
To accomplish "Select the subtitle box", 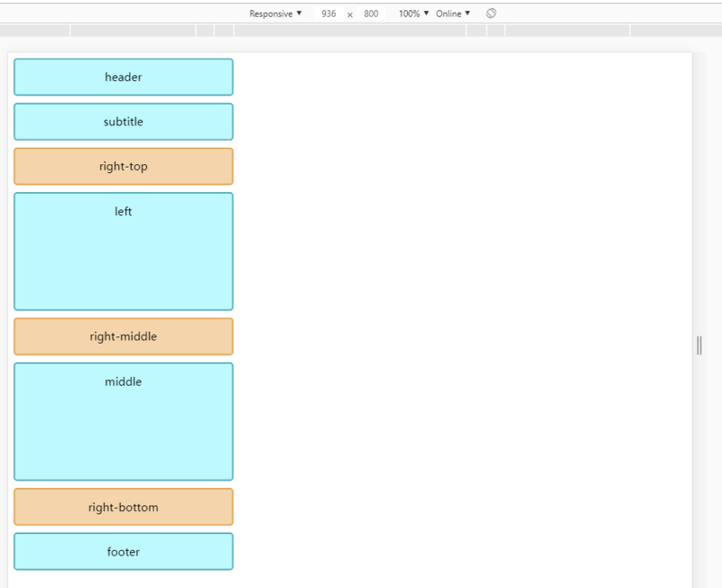I will coord(123,122).
